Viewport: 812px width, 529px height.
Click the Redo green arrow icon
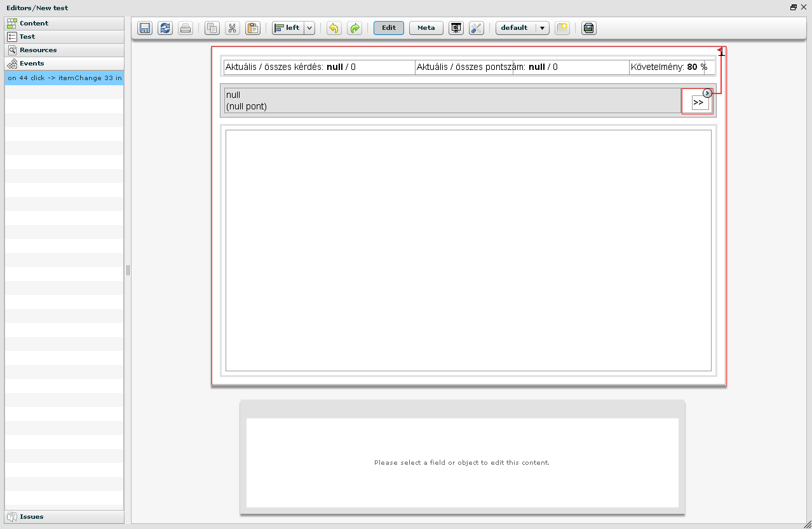355,28
